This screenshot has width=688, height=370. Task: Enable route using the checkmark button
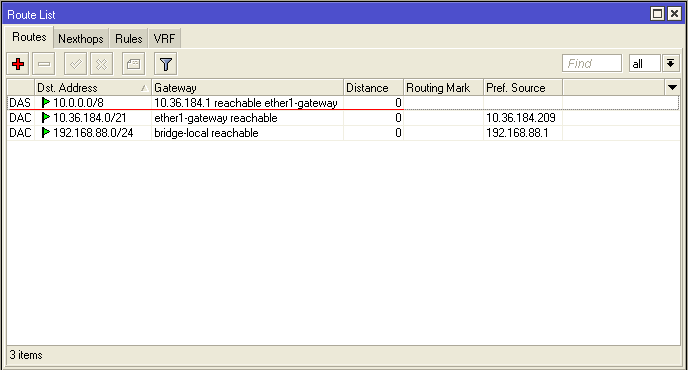[x=75, y=64]
